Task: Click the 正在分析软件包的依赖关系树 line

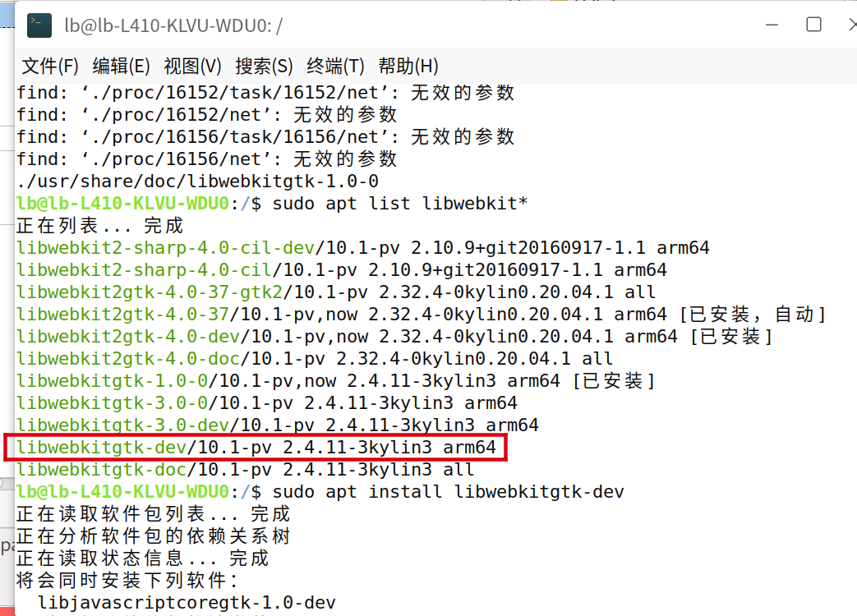Action: 153,536
